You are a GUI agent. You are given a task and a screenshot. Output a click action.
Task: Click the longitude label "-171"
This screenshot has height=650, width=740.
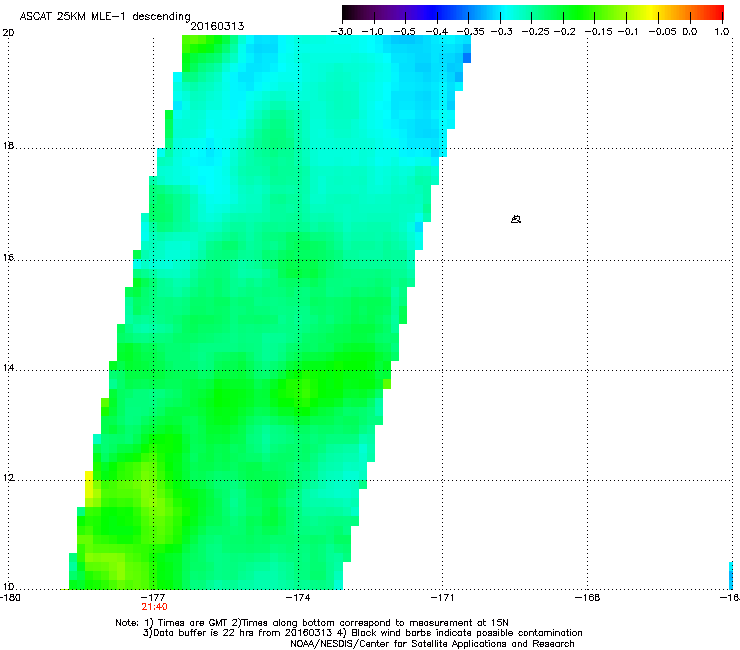click(443, 598)
